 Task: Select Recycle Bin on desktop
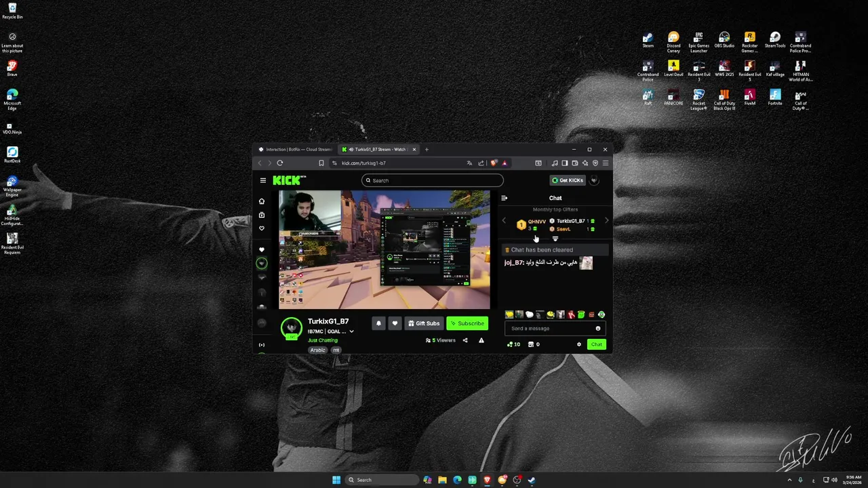(x=12, y=12)
